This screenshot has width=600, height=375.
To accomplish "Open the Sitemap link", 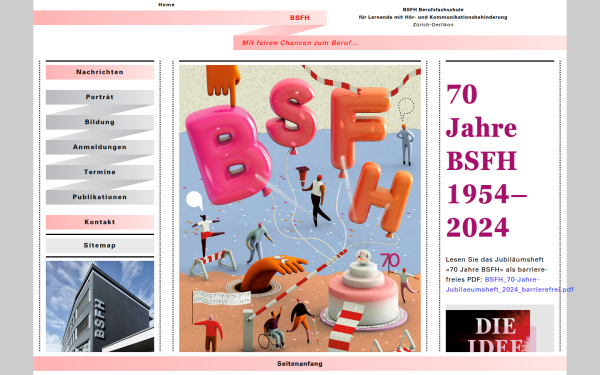I will 100,245.
